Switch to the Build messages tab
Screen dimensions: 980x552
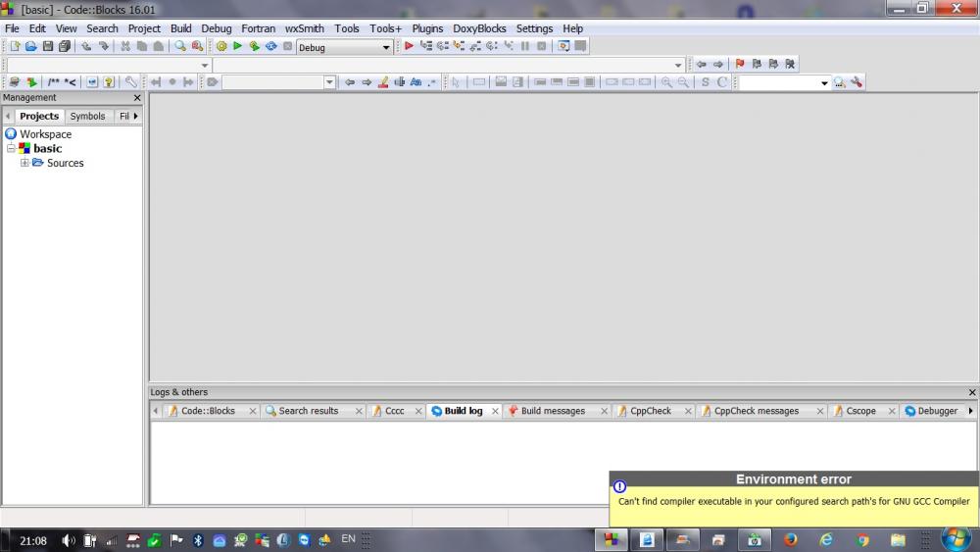point(553,411)
